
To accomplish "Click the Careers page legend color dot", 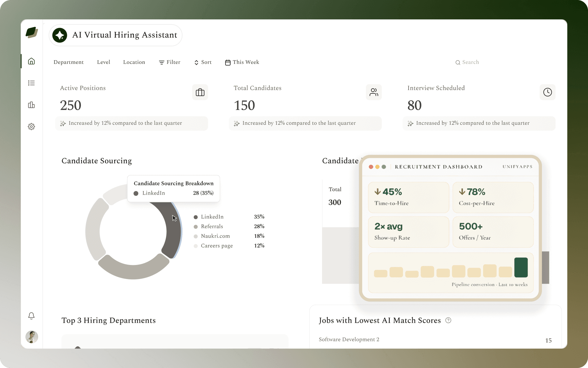I will [196, 246].
